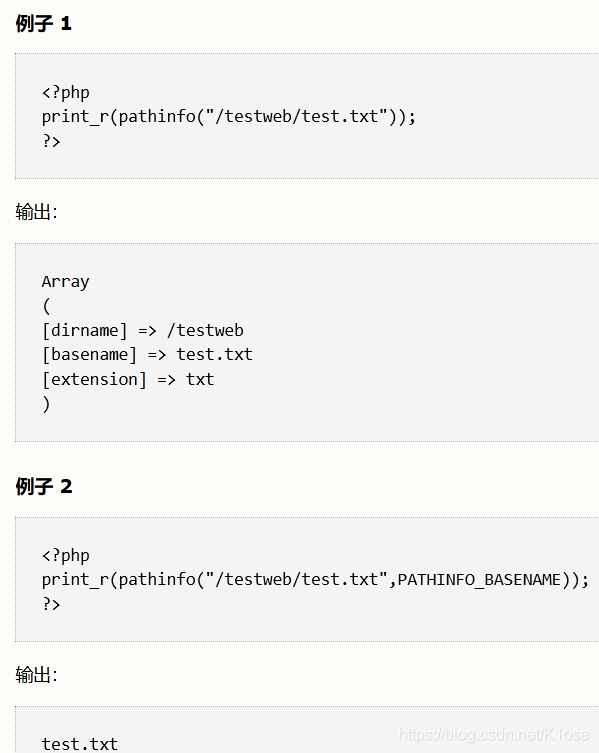Click the 例子 2 heading
This screenshot has width=599, height=753.
tap(44, 486)
